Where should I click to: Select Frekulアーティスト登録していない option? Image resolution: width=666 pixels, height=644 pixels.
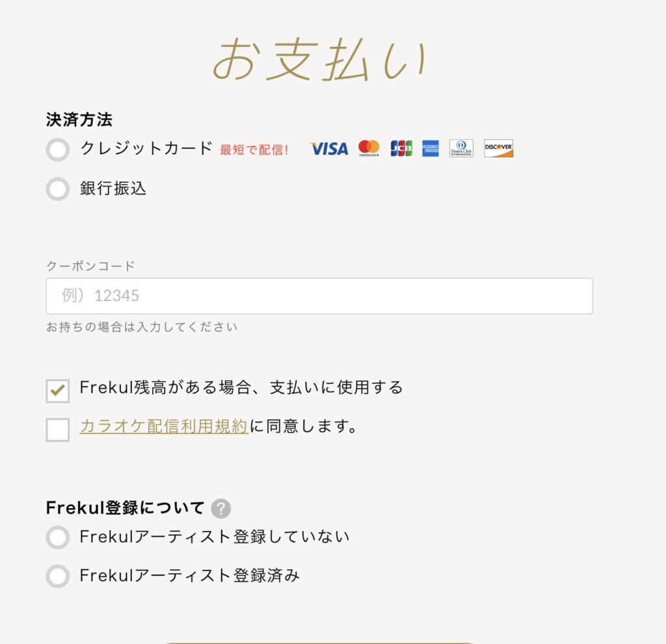[x=57, y=537]
